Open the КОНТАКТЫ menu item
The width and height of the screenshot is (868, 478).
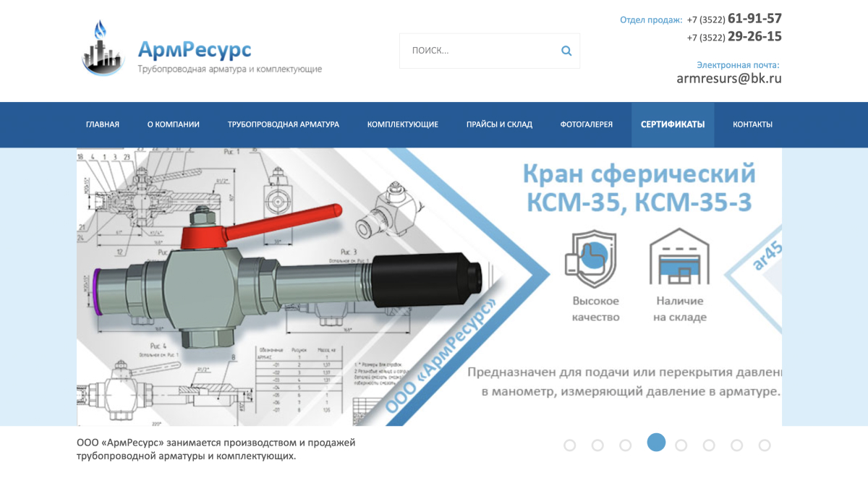coord(752,124)
